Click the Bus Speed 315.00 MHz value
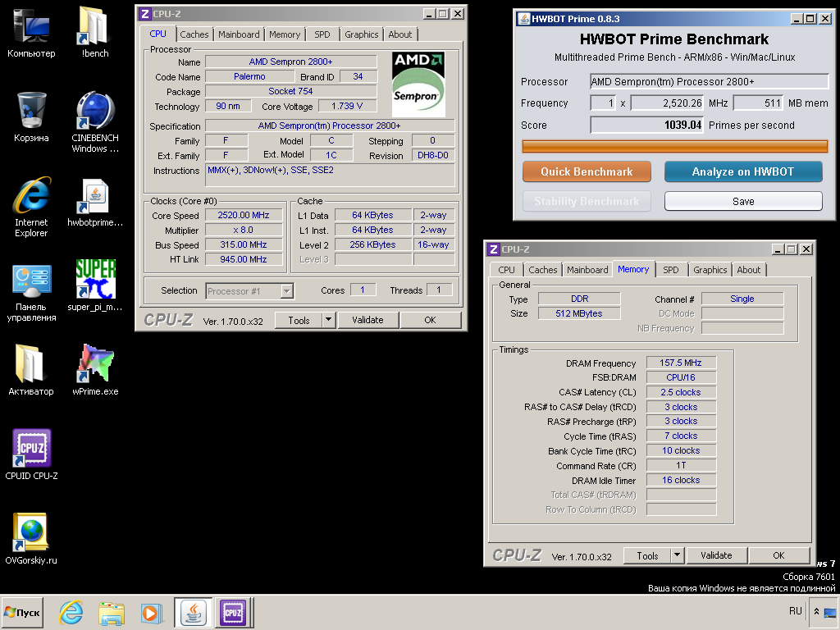The image size is (840, 630). (243, 244)
